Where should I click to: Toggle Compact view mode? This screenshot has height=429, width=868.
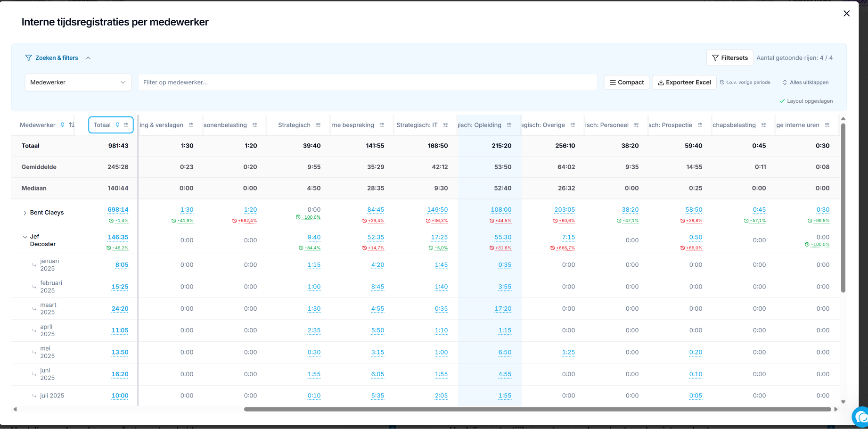[627, 82]
